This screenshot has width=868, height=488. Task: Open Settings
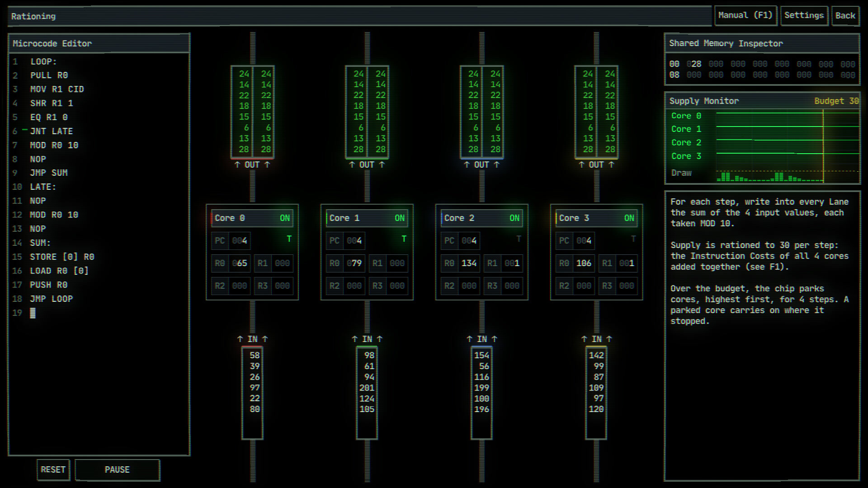click(x=804, y=16)
